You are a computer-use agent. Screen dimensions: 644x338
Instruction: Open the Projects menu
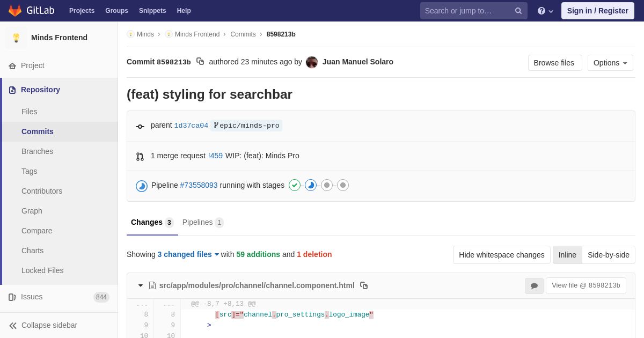[82, 11]
